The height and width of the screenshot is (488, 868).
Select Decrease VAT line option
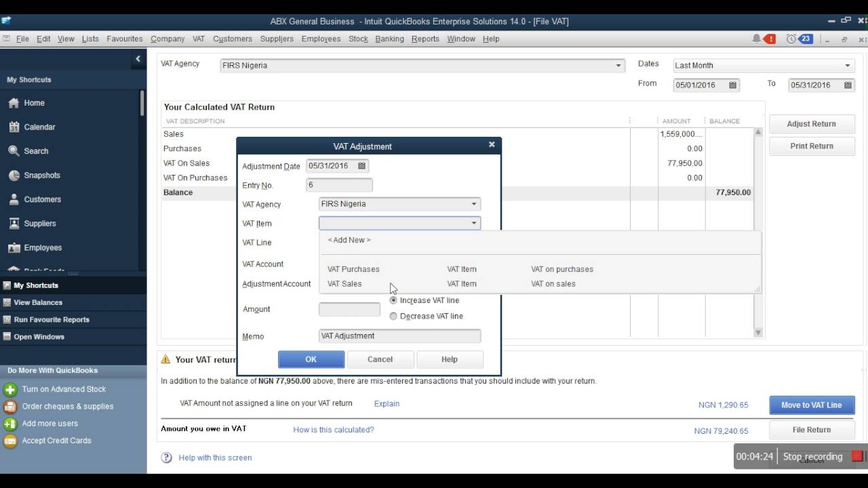393,316
